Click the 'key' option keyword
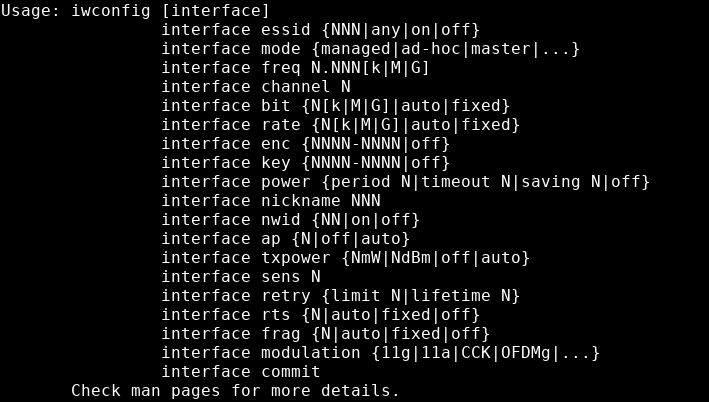Screen dimensions: 709x402 (x=275, y=163)
